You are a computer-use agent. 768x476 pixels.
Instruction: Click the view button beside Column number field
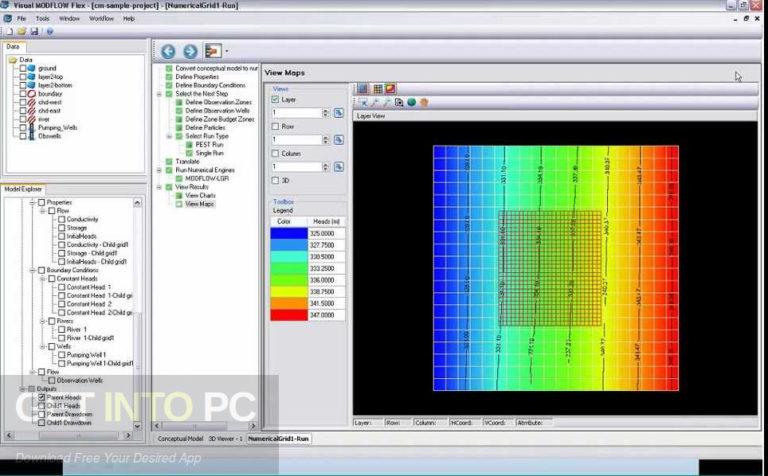(x=338, y=167)
